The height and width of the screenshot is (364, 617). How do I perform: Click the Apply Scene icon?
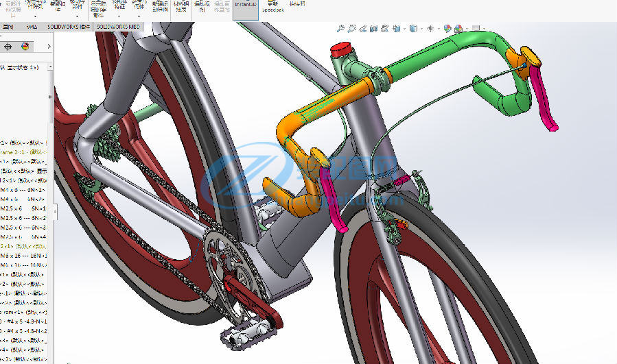pos(458,28)
